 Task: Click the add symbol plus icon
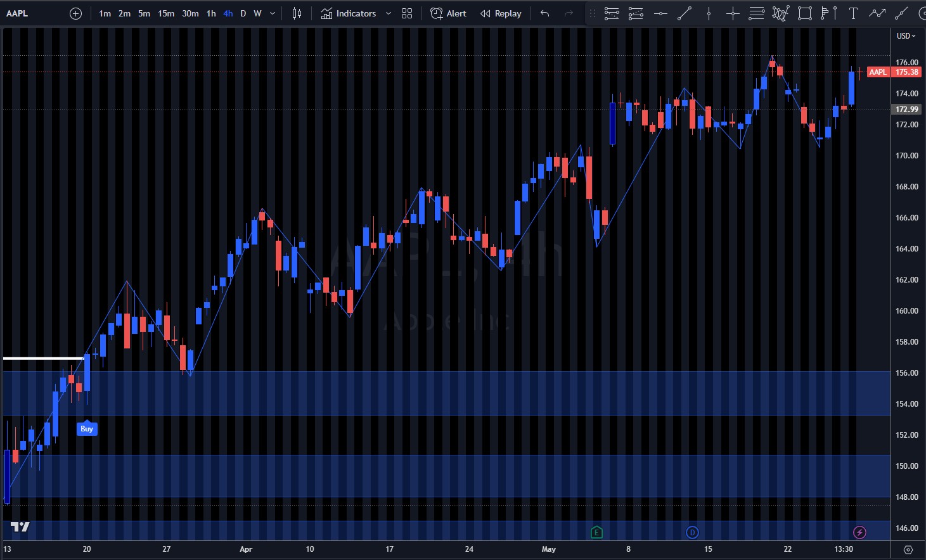(75, 13)
